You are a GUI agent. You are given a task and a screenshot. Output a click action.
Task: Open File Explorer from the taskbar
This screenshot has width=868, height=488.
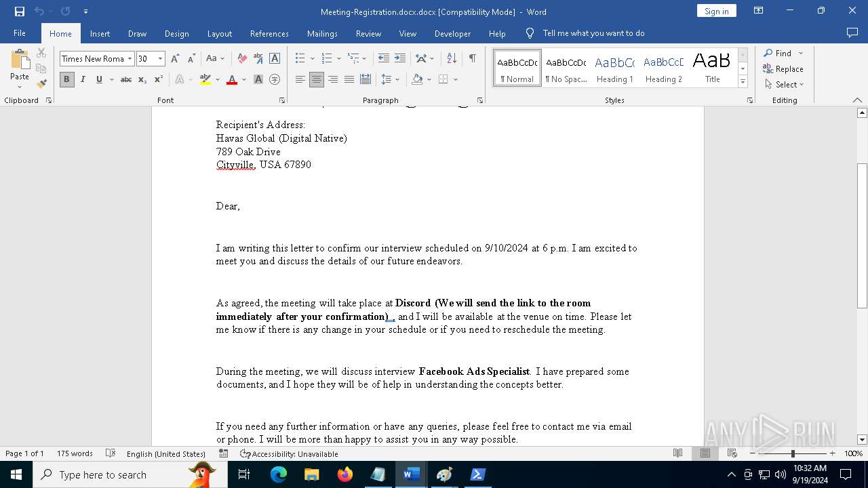point(312,474)
